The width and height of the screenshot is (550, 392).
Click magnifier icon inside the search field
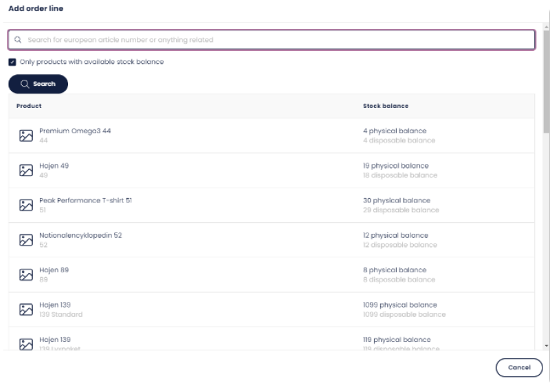(x=18, y=40)
